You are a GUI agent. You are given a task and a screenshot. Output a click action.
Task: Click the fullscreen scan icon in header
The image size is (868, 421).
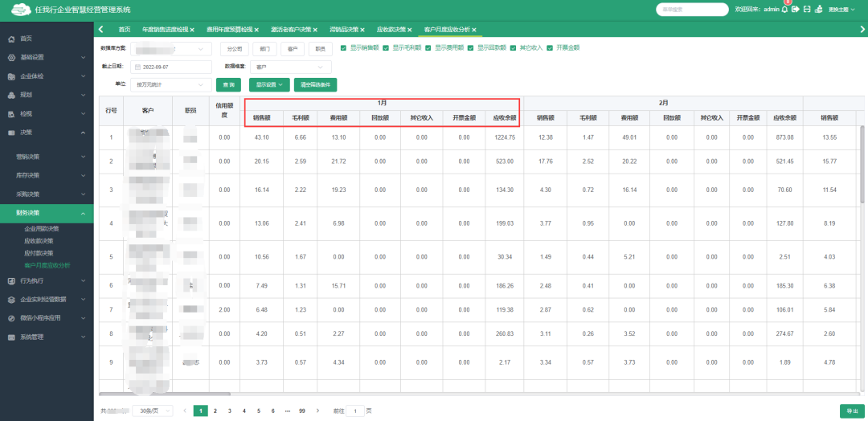pyautogui.click(x=806, y=10)
